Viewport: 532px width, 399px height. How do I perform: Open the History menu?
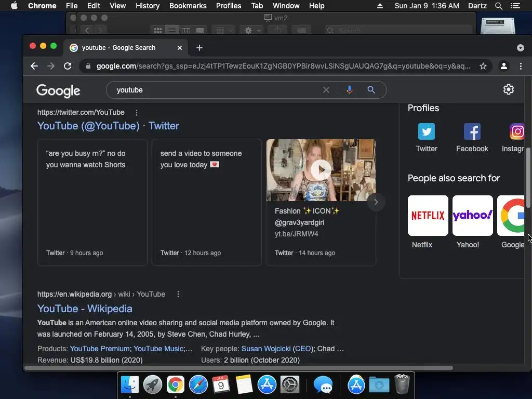(148, 6)
